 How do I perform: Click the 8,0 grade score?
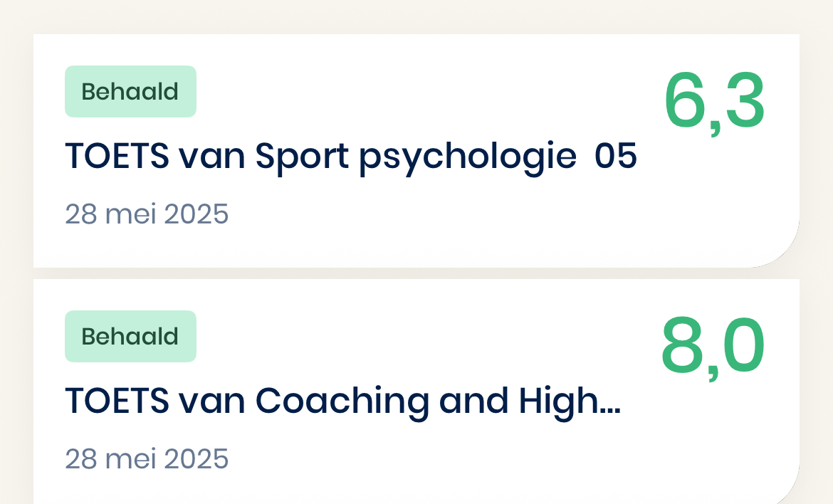(713, 347)
